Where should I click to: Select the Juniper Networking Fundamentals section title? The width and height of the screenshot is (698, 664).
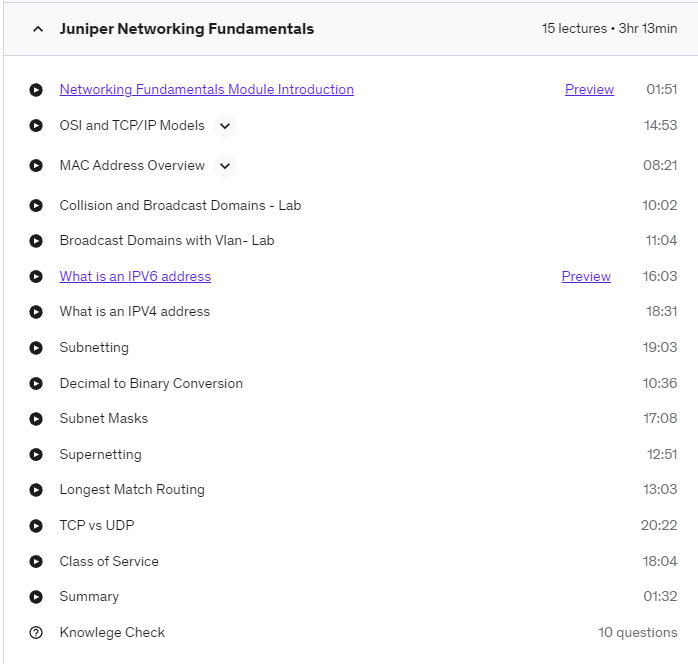coord(187,29)
